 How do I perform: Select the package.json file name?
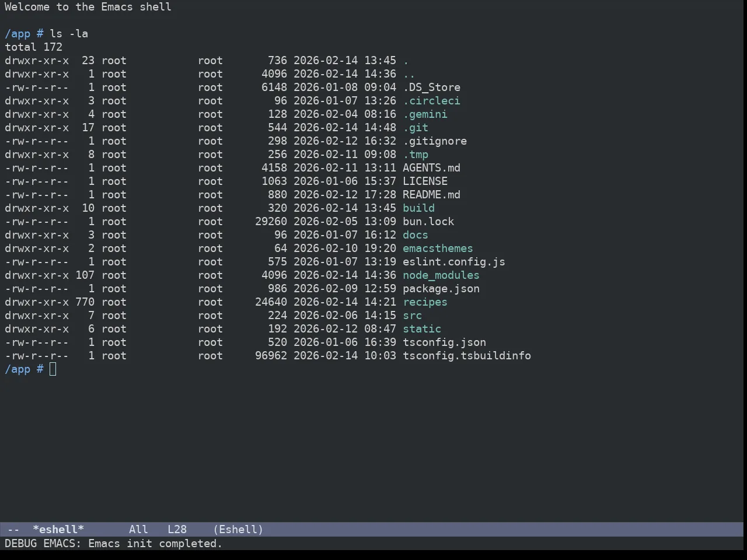pos(441,289)
